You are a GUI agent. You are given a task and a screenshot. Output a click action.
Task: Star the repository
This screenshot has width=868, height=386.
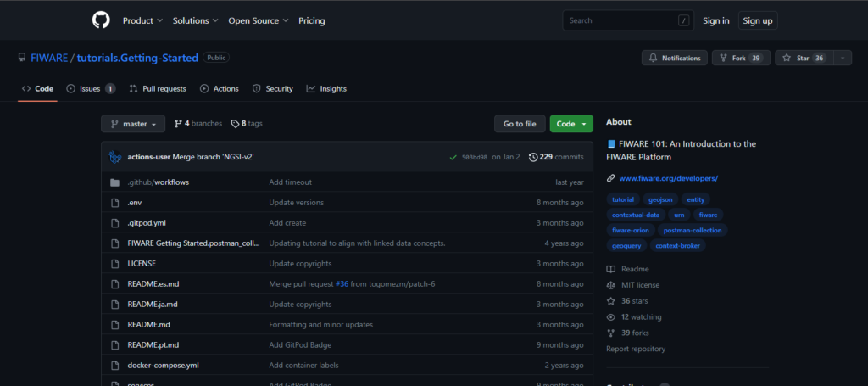[804, 58]
